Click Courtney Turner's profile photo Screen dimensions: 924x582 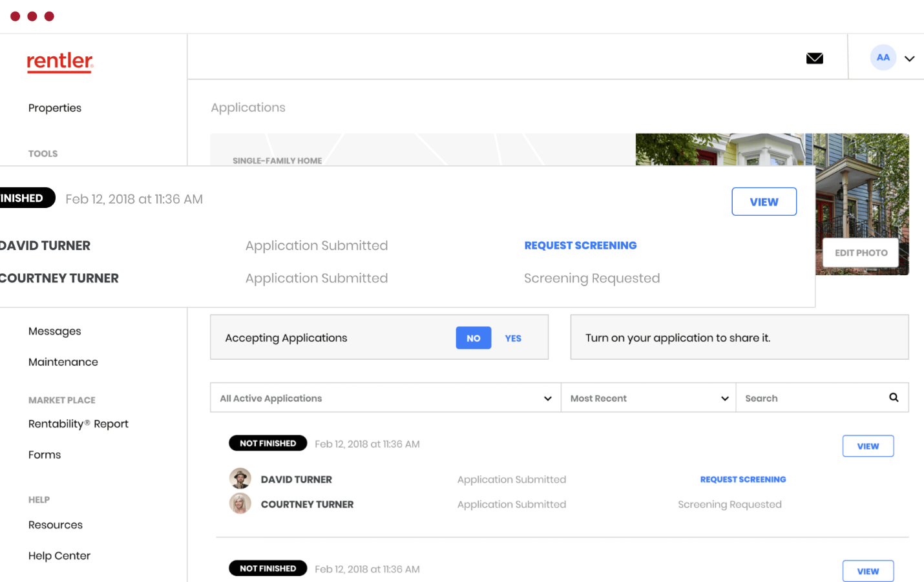click(240, 504)
